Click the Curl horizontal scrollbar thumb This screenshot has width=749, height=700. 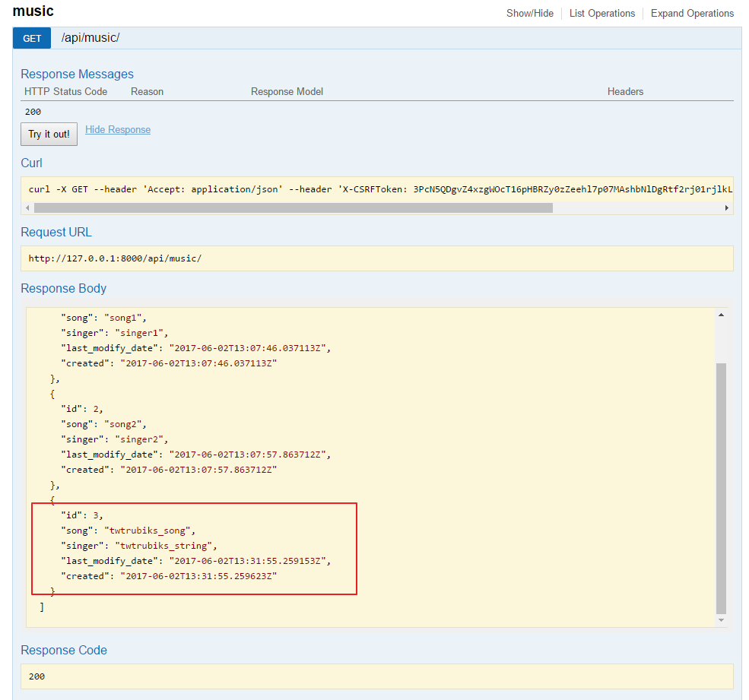[x=294, y=207]
